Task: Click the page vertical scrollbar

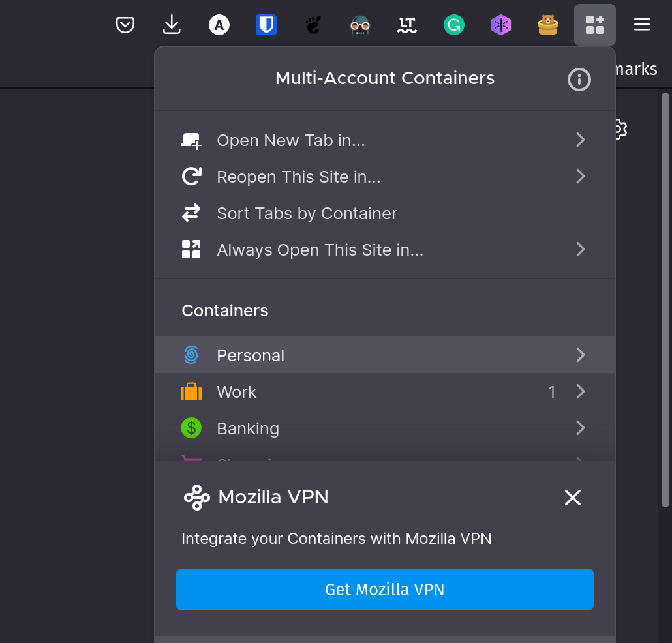Action: click(665, 300)
